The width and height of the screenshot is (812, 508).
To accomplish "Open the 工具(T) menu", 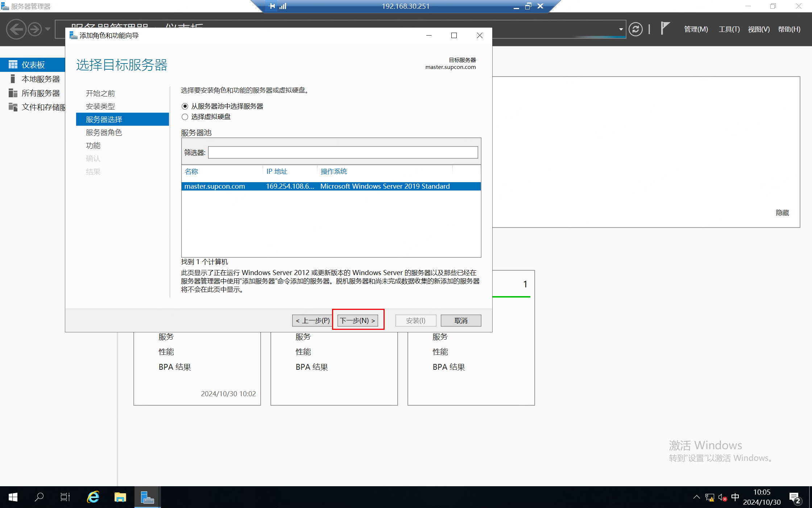I will (x=729, y=29).
